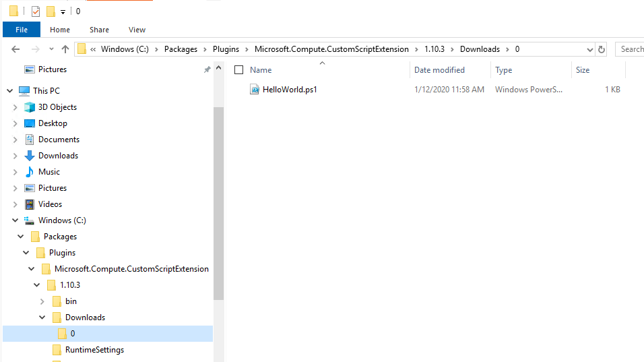
Task: Expand the Documents tree node
Action: [x=15, y=140]
